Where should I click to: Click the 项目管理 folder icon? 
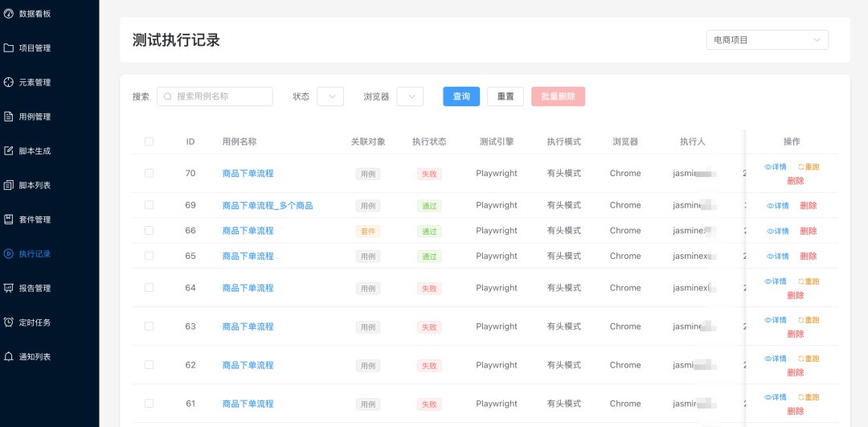pyautogui.click(x=8, y=48)
